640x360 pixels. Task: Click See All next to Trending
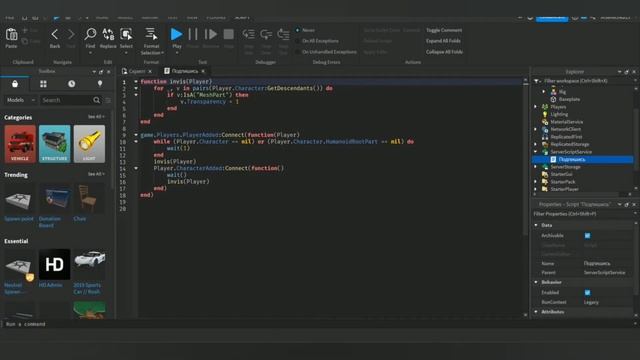[96, 174]
